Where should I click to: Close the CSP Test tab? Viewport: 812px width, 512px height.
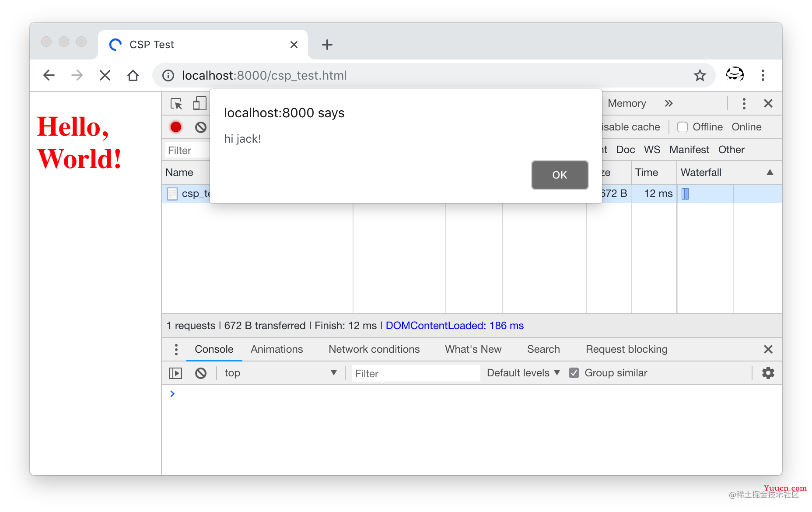point(294,45)
